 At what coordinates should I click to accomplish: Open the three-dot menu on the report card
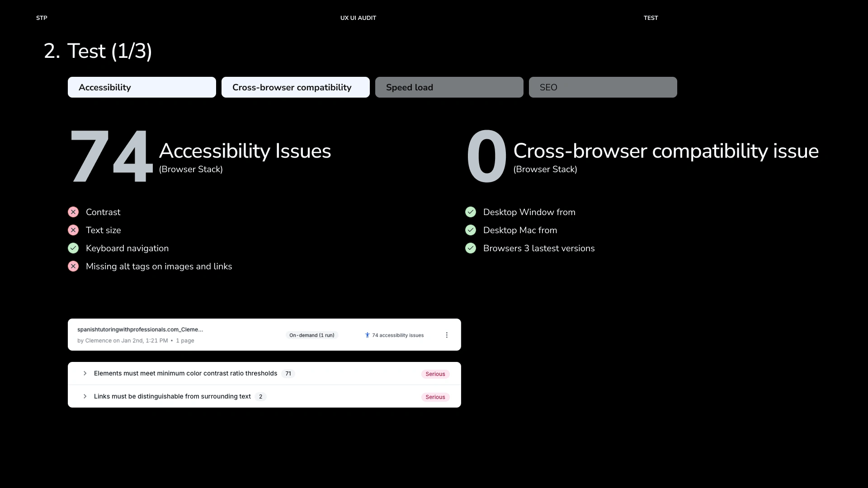point(447,335)
